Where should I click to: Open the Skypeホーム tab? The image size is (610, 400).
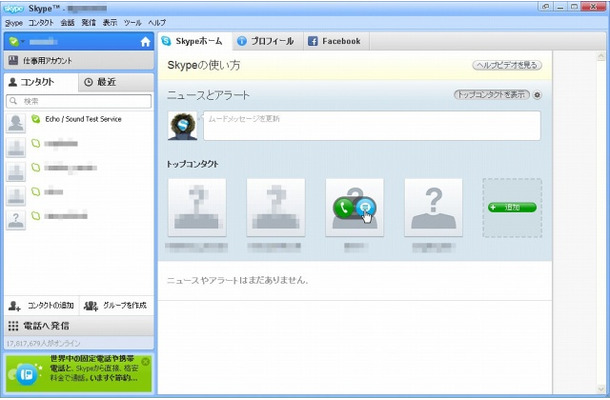tap(193, 41)
